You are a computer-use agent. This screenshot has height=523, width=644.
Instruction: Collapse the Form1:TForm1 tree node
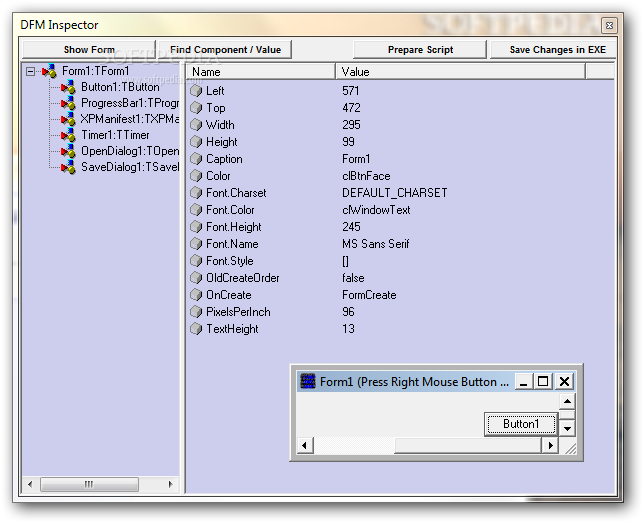pos(30,71)
